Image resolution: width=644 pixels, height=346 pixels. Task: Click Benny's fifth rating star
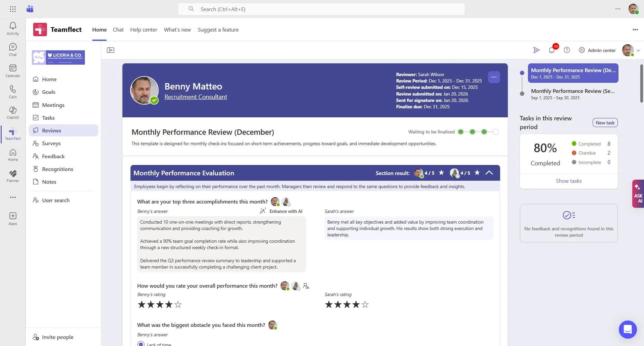pyautogui.click(x=178, y=304)
